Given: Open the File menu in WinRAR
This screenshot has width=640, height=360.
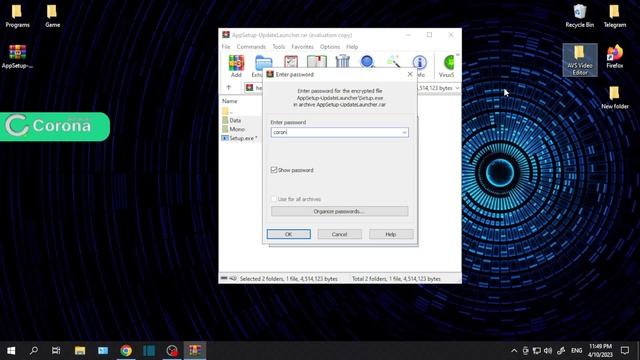Looking at the screenshot, I should 226,47.
